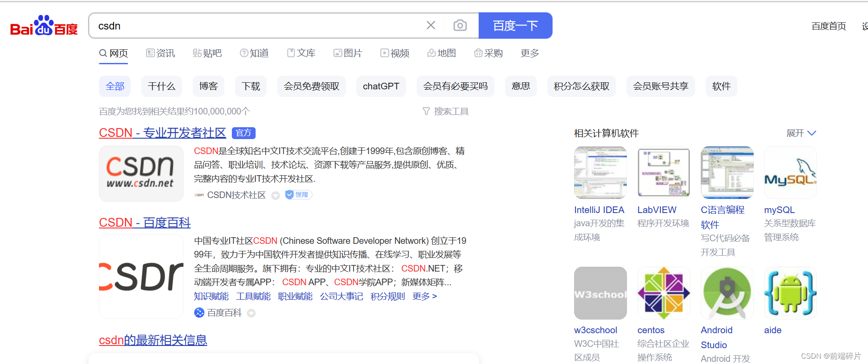Open the 采购 tab

(x=488, y=53)
